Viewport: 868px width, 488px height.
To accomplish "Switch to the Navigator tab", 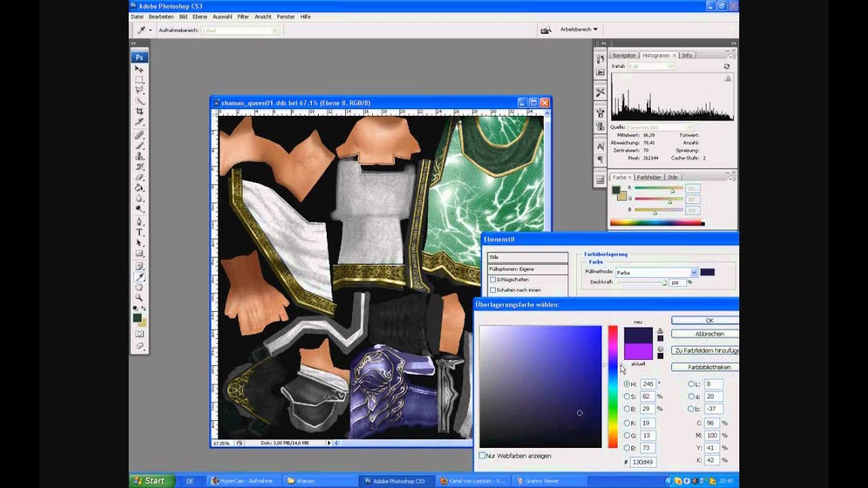I will pos(623,55).
